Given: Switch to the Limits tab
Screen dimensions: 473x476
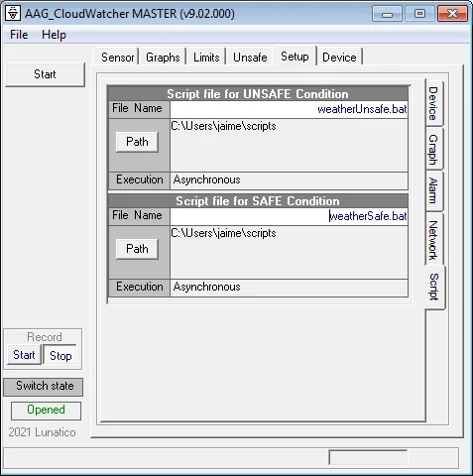Looking at the screenshot, I should click(x=206, y=58).
